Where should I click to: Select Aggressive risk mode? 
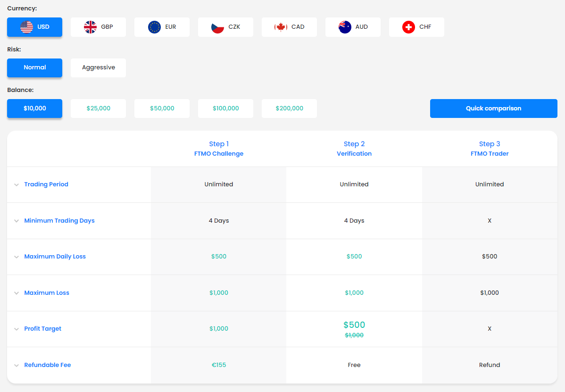tap(98, 67)
